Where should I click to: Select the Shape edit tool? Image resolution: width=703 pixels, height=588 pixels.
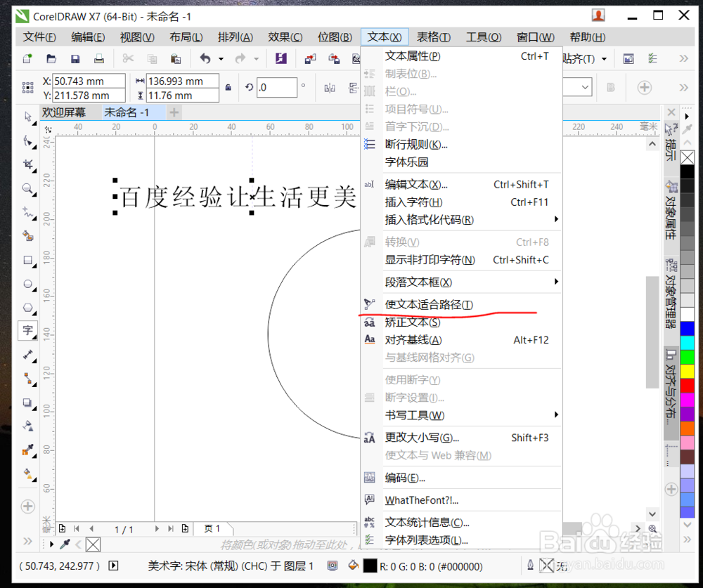(x=28, y=141)
